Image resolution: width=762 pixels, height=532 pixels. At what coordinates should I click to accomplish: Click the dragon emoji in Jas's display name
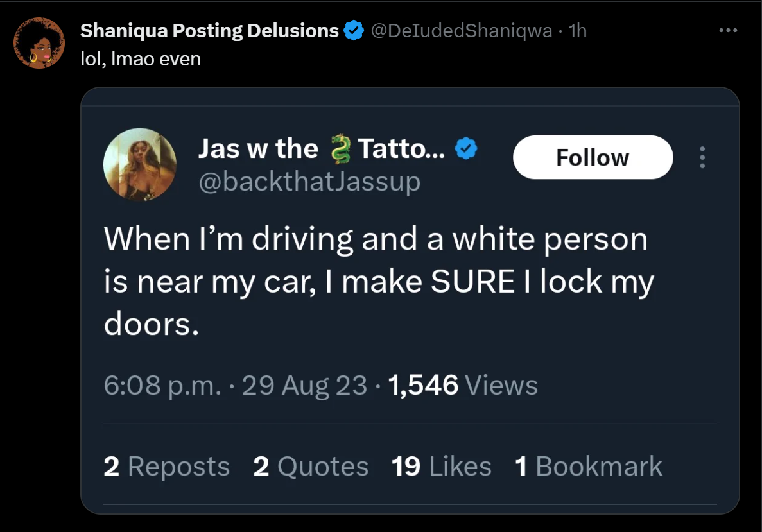338,150
